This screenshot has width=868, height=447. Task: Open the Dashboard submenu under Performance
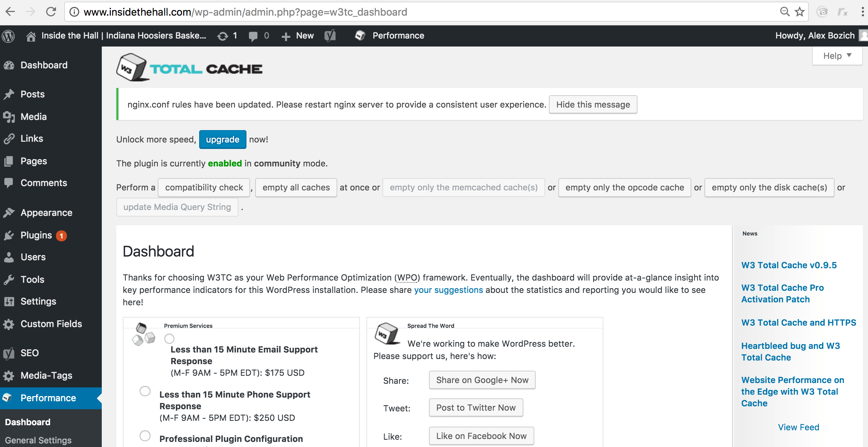click(x=28, y=422)
